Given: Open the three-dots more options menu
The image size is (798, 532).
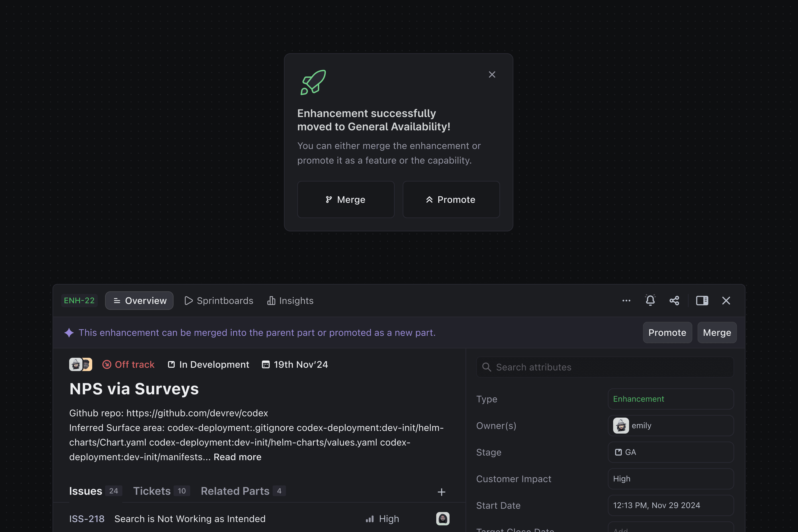Looking at the screenshot, I should click(x=626, y=301).
